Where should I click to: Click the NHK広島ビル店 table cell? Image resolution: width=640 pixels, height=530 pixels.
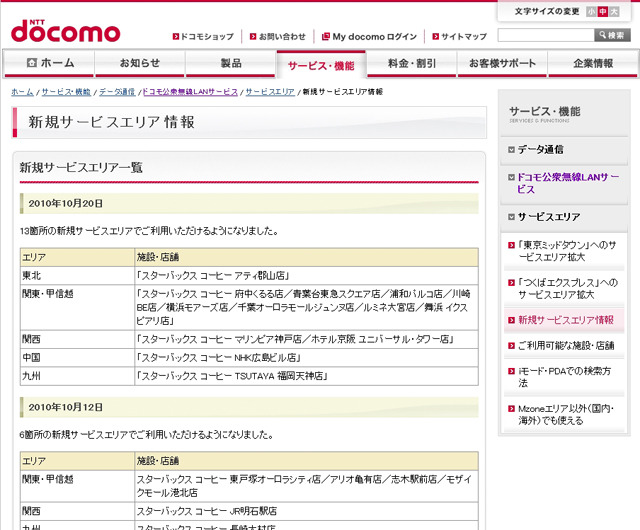(307, 358)
